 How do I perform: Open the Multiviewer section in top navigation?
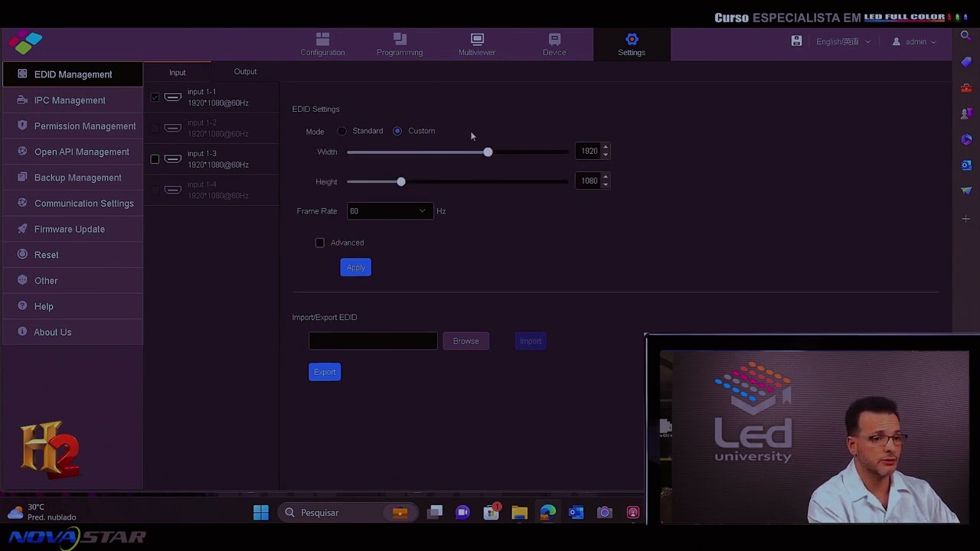pyautogui.click(x=477, y=44)
